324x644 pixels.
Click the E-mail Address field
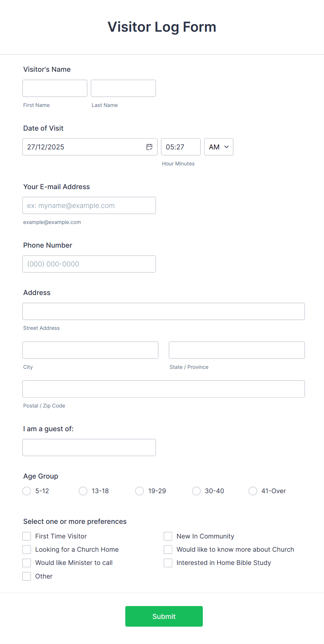coord(89,205)
